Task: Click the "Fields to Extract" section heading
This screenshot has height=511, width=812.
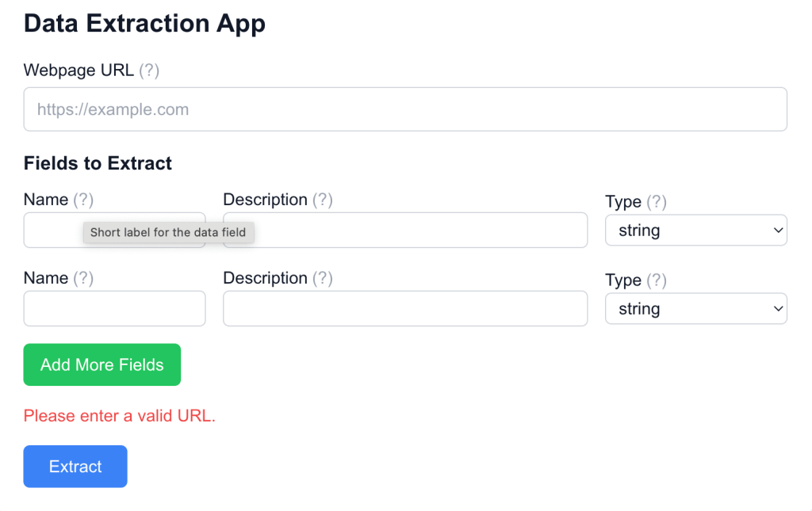Action: point(98,163)
